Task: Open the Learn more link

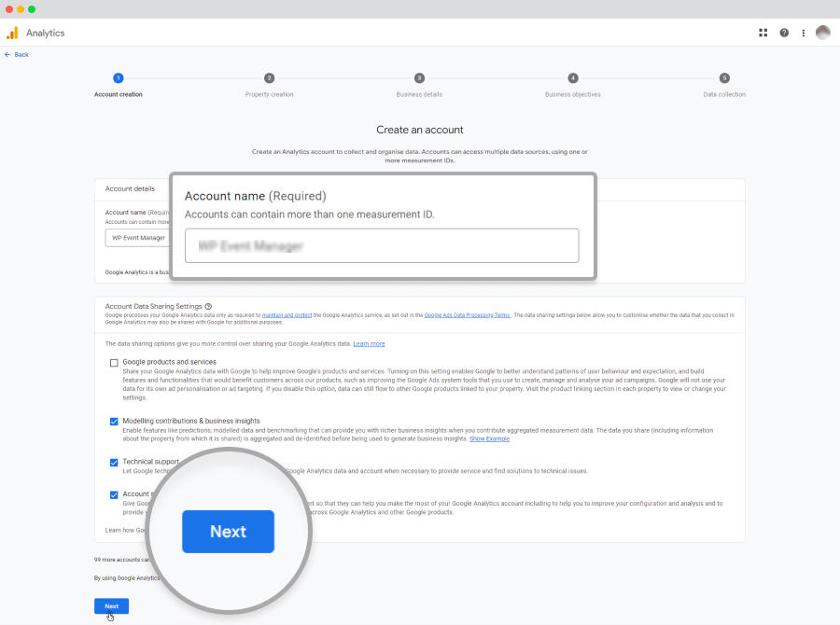Action: (369, 344)
